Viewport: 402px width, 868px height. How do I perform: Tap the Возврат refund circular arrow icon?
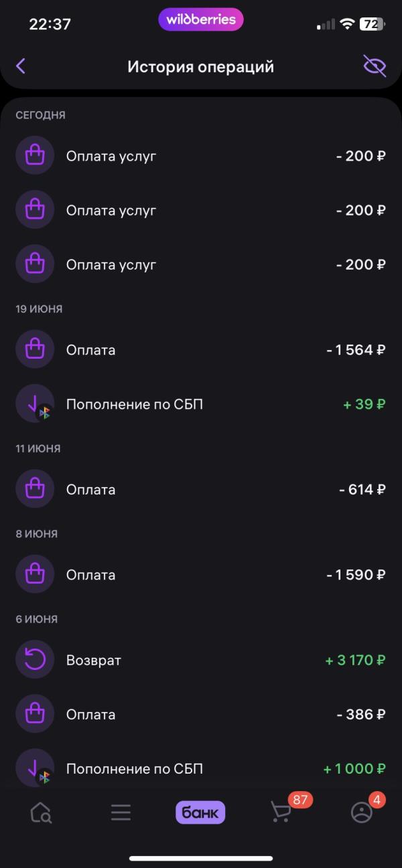coord(35,661)
